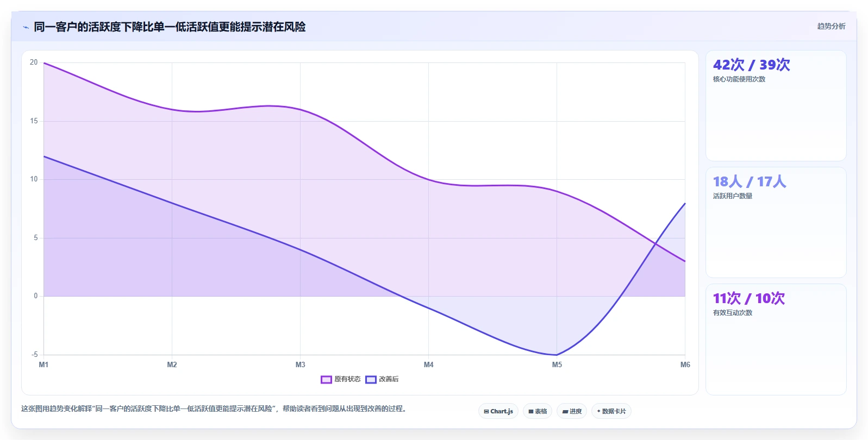
Task: Click the y-axis value 15
Action: (x=34, y=121)
